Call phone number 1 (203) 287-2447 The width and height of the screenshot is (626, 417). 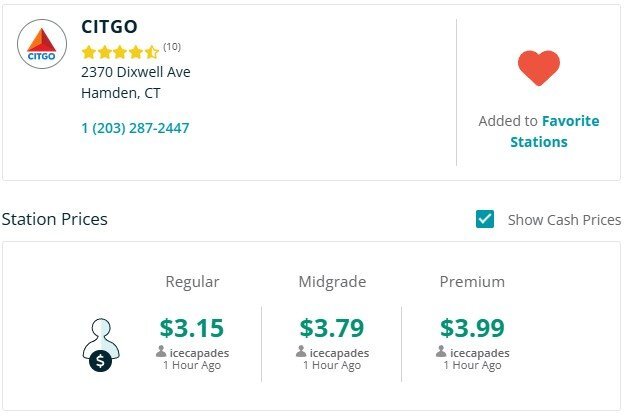pyautogui.click(x=135, y=128)
